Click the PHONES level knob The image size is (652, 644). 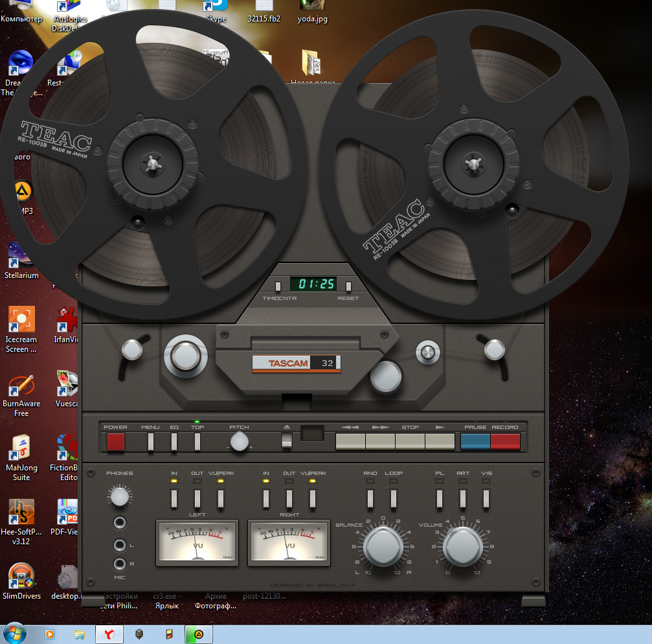click(x=120, y=496)
